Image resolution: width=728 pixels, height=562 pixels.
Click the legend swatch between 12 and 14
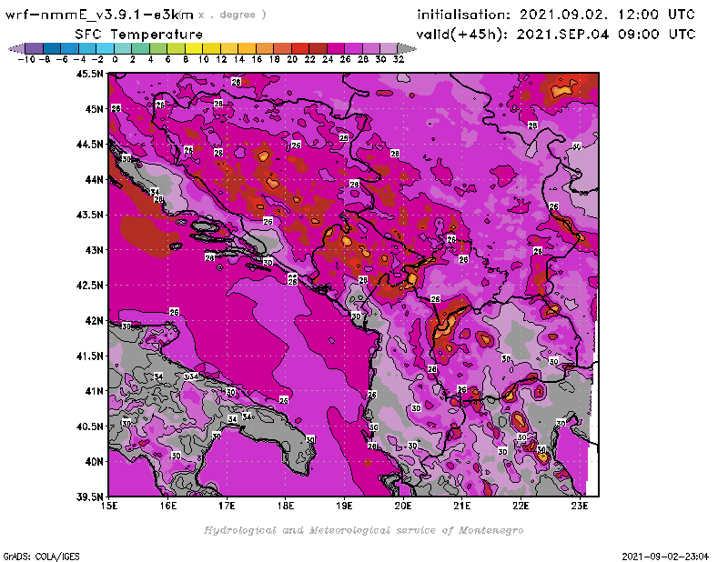pyautogui.click(x=229, y=48)
